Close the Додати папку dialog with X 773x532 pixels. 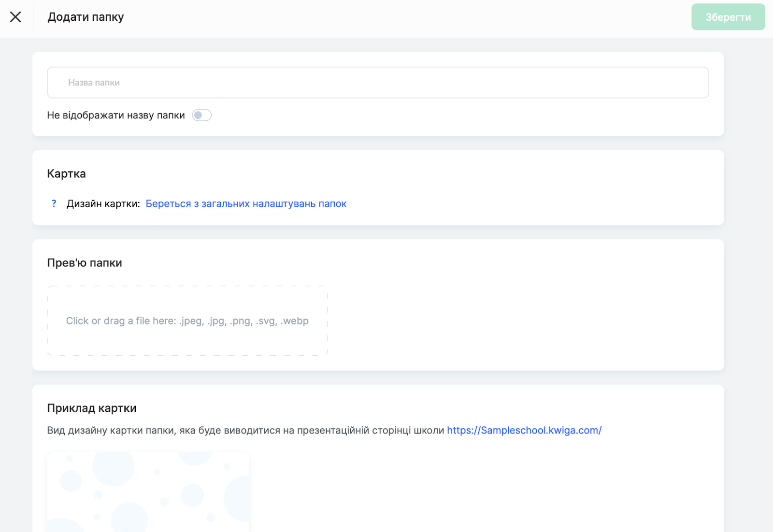pyautogui.click(x=15, y=17)
